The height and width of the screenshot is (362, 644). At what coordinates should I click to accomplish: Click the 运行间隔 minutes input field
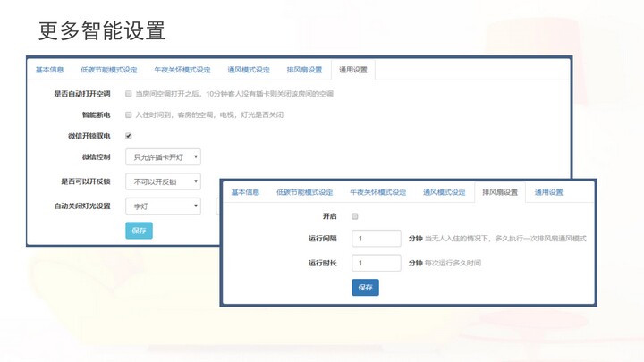377,239
